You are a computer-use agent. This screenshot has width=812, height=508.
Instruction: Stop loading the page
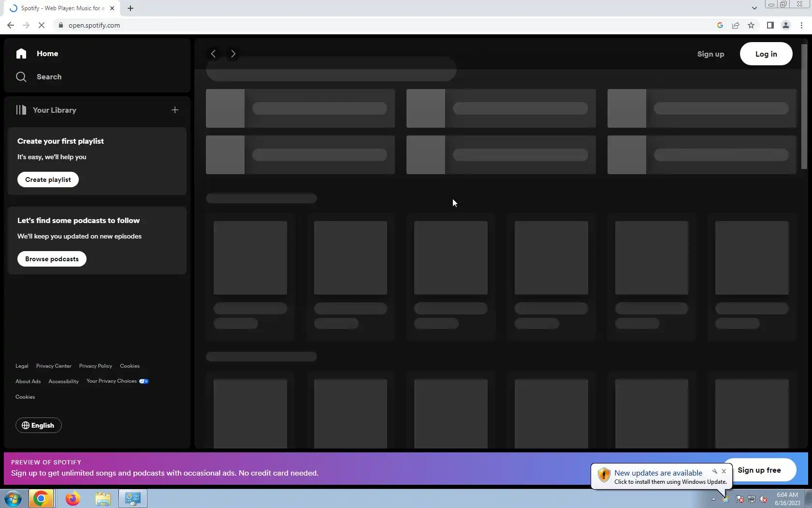click(42, 25)
